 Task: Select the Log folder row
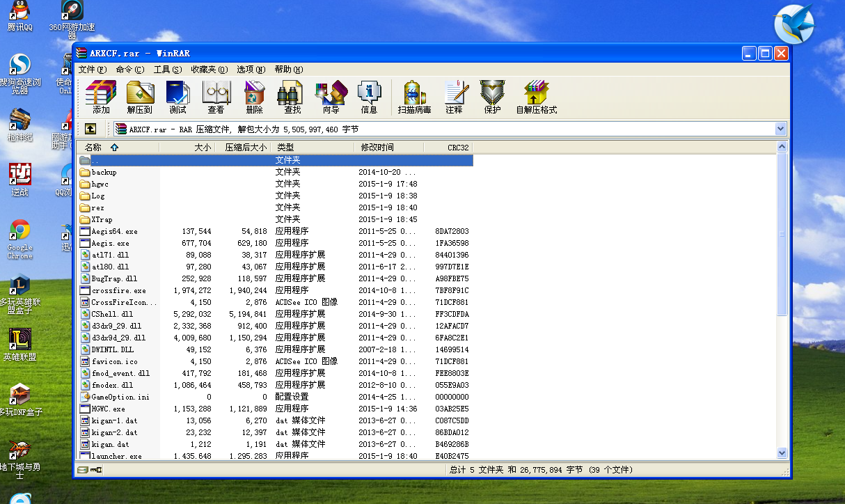275,196
